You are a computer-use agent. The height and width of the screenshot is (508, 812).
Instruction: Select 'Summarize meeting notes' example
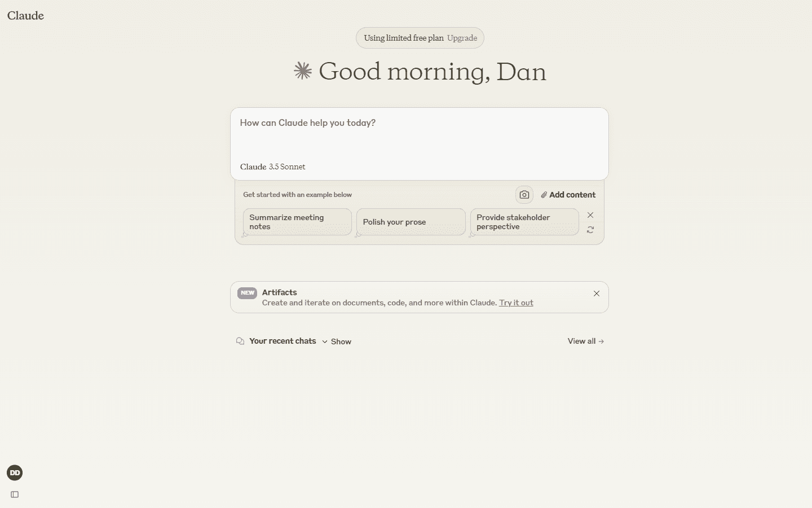pyautogui.click(x=297, y=222)
